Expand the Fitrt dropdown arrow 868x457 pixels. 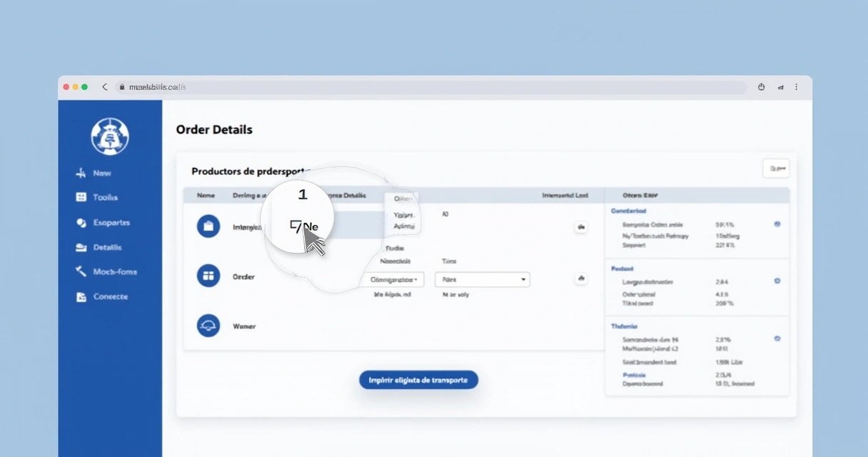pos(524,279)
